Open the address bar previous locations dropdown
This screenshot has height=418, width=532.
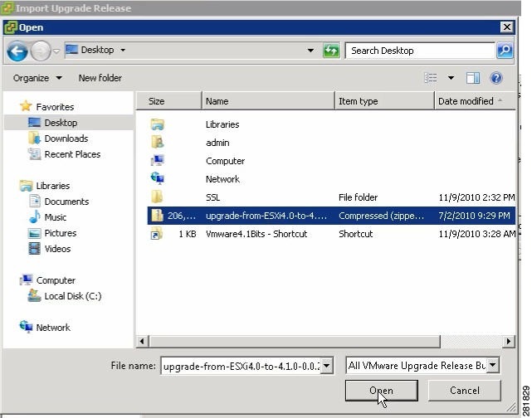click(310, 51)
